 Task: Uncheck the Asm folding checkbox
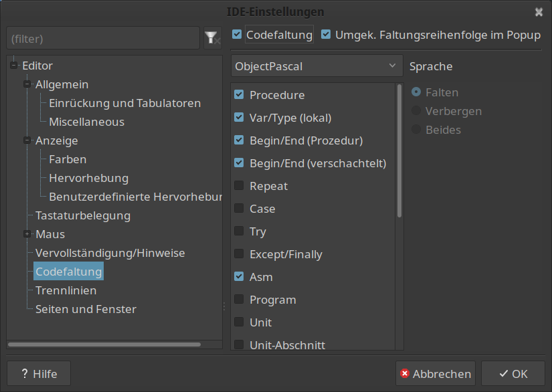point(239,276)
